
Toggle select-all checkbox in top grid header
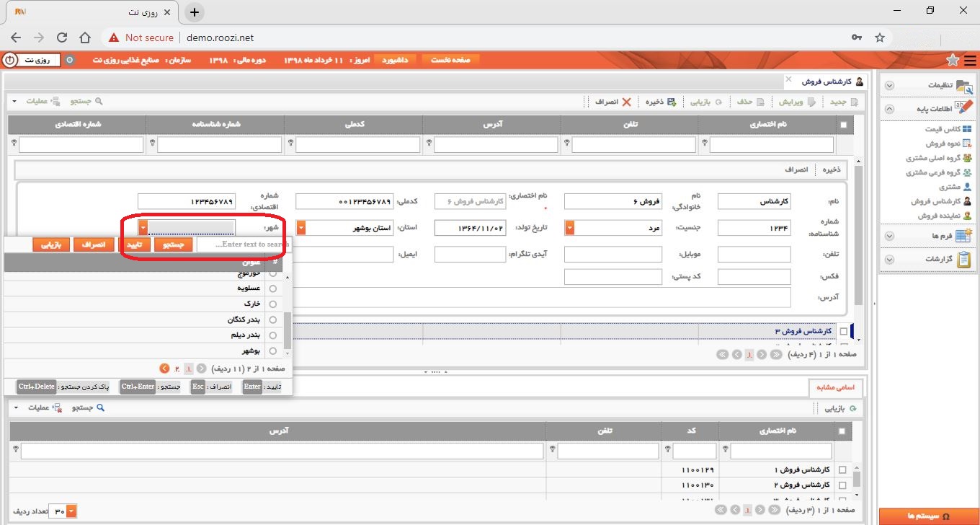(x=844, y=125)
